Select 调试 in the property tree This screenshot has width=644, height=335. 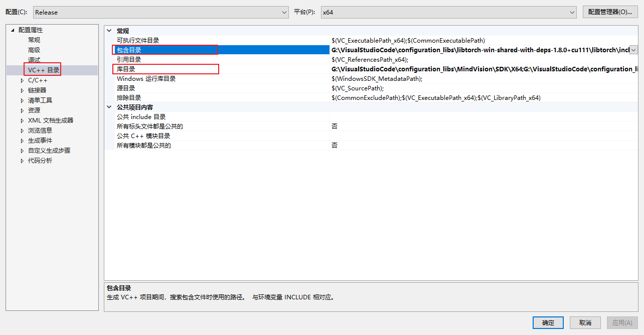(x=34, y=60)
